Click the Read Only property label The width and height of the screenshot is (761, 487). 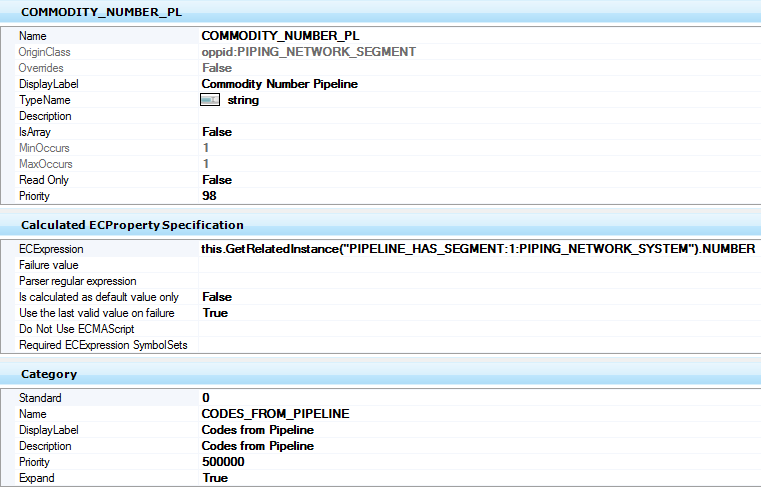tap(44, 180)
